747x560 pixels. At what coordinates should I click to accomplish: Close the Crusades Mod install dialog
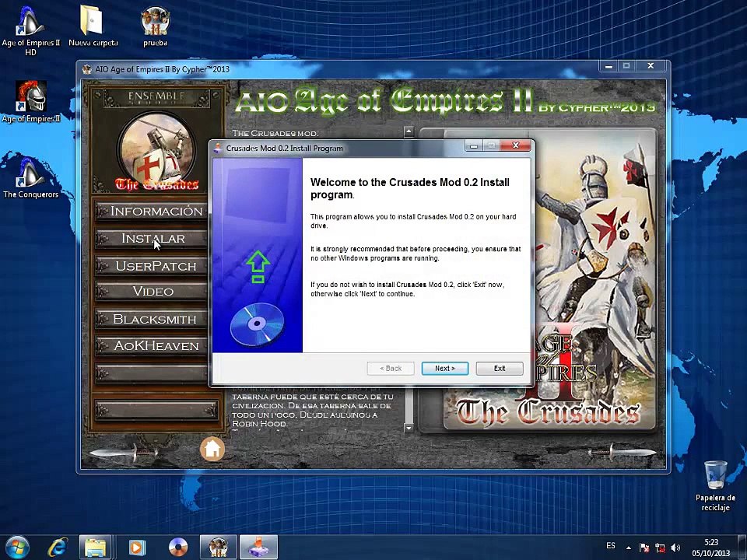[515, 145]
